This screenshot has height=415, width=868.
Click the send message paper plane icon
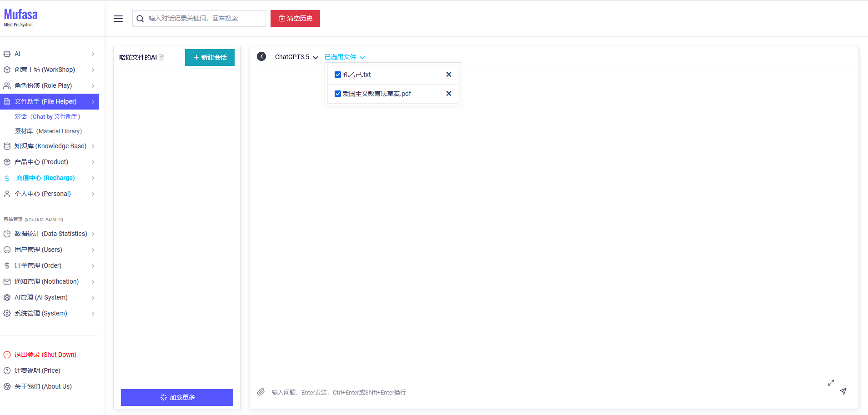[843, 391]
